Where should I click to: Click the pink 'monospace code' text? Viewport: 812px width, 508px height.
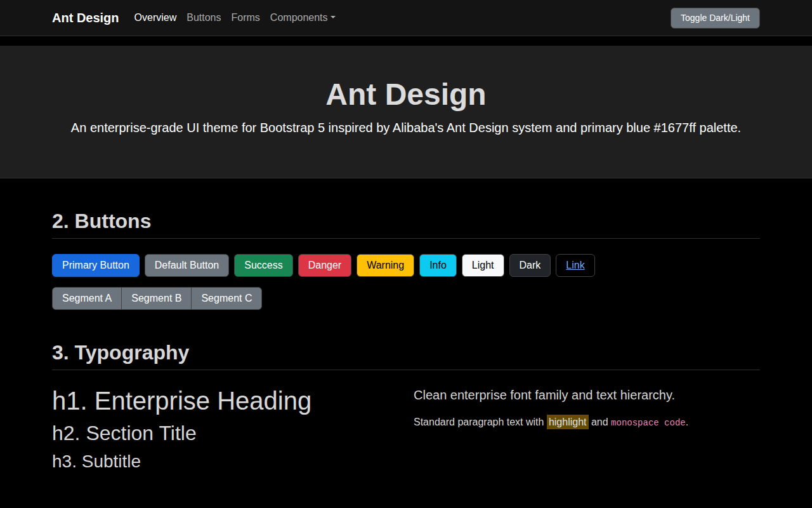(x=648, y=422)
